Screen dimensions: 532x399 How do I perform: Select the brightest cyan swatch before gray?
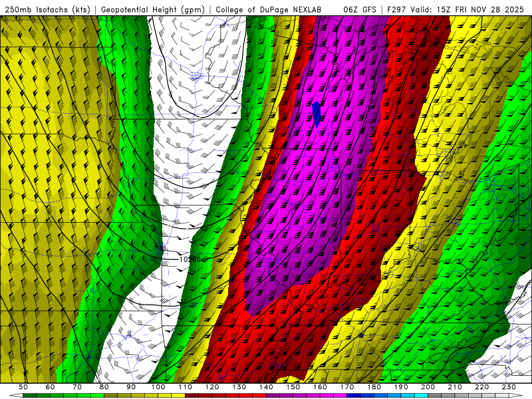tap(421, 395)
